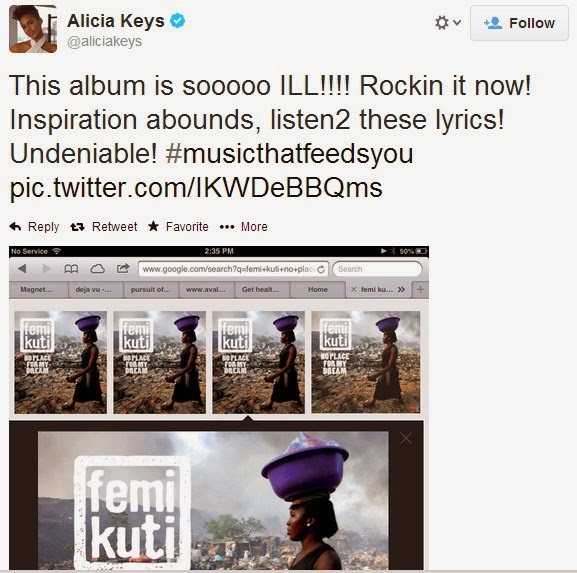Close the enlarged image preview

[x=406, y=438]
